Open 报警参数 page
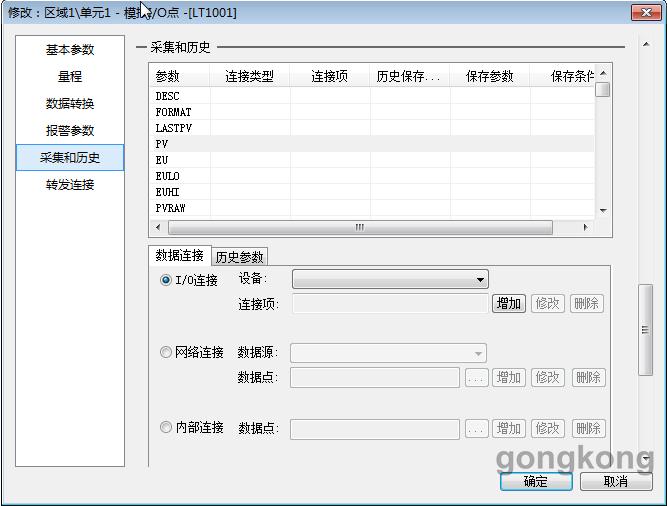The image size is (667, 506). click(70, 131)
